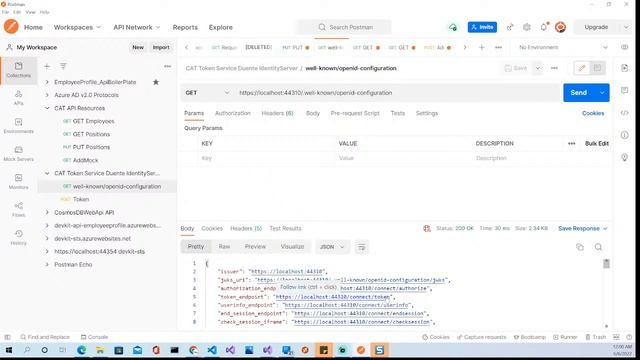The image size is (640, 360).
Task: Open the Send button dropdown arrow
Action: tap(602, 93)
